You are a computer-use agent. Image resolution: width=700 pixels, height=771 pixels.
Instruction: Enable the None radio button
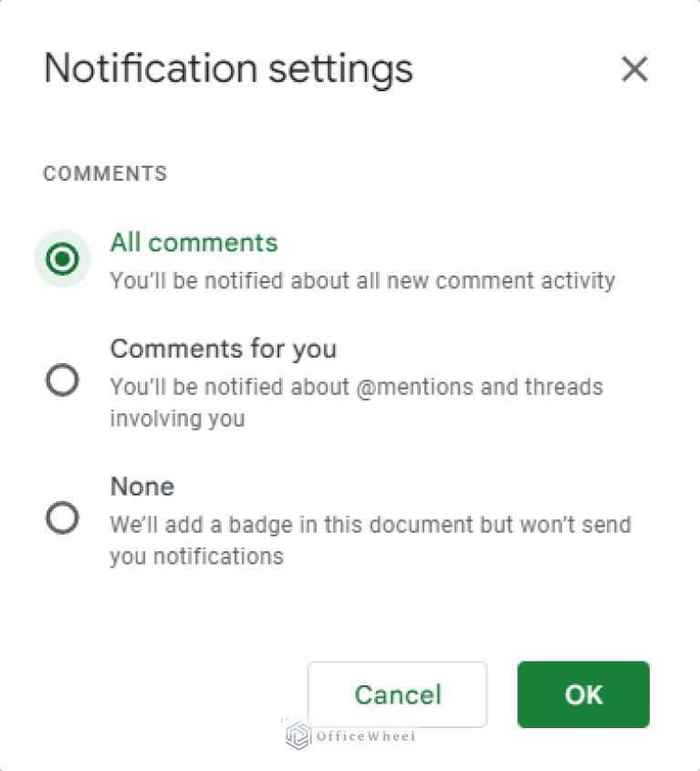[x=62, y=517]
